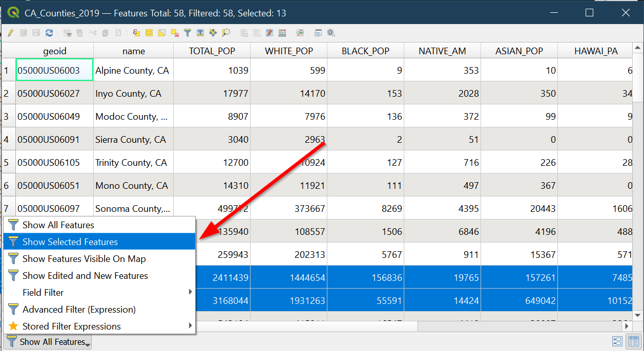
Task: Click the Invert selection icon
Action: click(162, 33)
